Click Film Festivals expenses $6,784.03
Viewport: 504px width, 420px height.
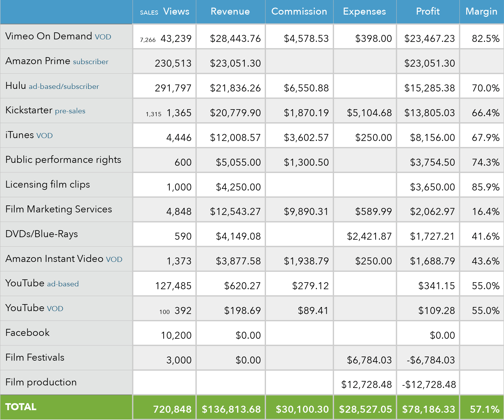point(365,358)
